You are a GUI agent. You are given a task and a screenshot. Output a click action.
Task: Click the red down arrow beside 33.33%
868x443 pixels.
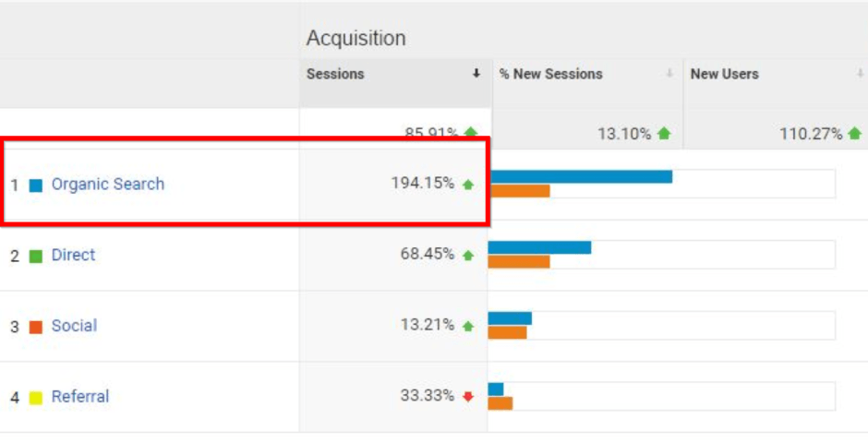click(x=468, y=397)
